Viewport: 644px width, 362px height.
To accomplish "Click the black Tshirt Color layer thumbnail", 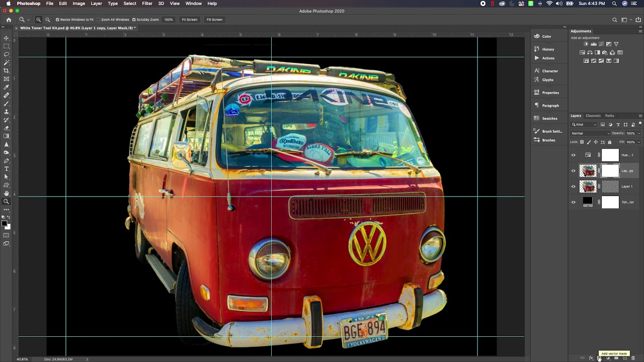I will pyautogui.click(x=588, y=202).
